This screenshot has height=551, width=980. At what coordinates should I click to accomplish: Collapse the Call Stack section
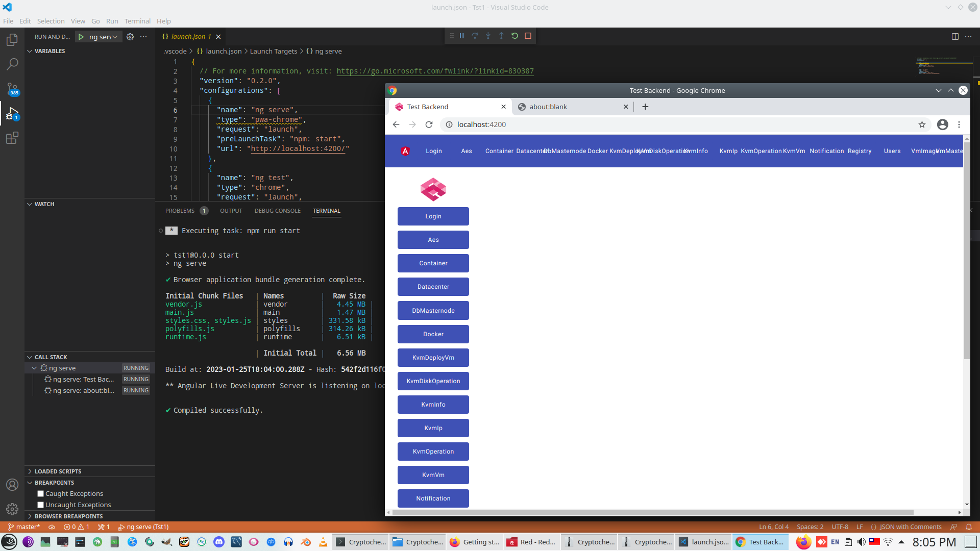(51, 357)
